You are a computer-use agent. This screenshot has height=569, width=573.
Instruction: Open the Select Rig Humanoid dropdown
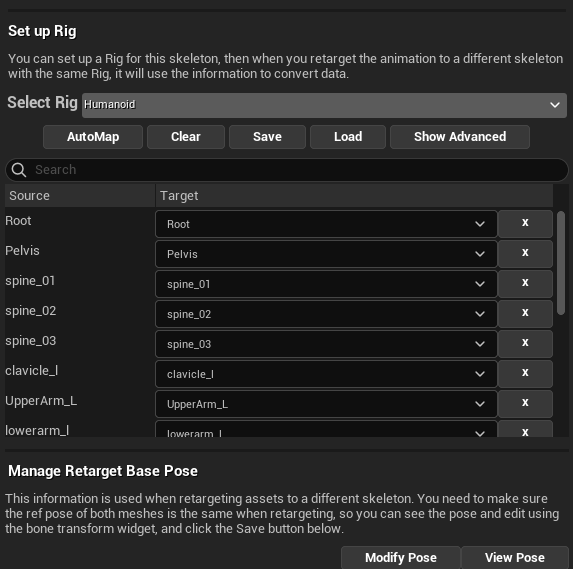pos(324,105)
